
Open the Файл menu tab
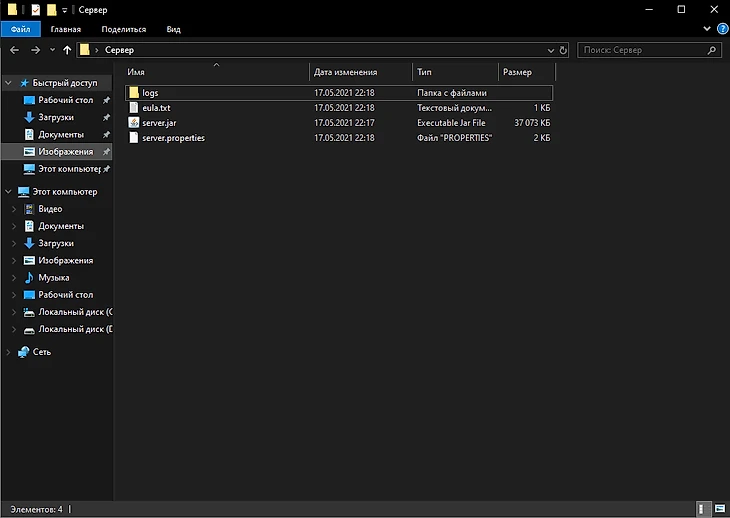pyautogui.click(x=20, y=29)
